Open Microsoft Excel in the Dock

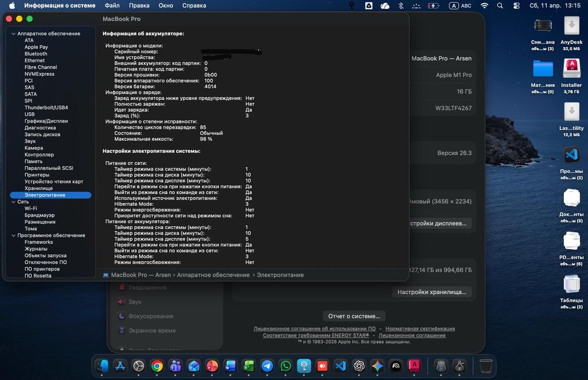249,366
